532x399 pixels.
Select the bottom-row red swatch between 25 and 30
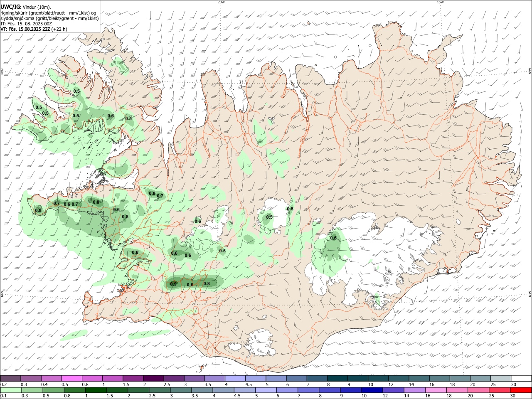tap(500, 390)
